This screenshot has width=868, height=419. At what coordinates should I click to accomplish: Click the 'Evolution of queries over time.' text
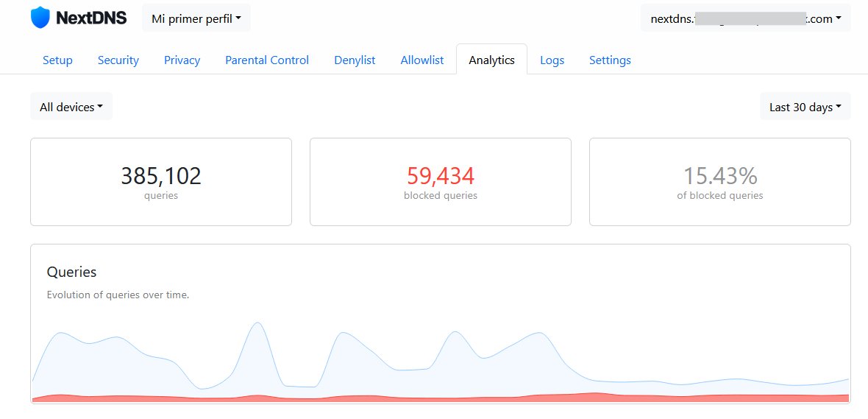tap(118, 295)
